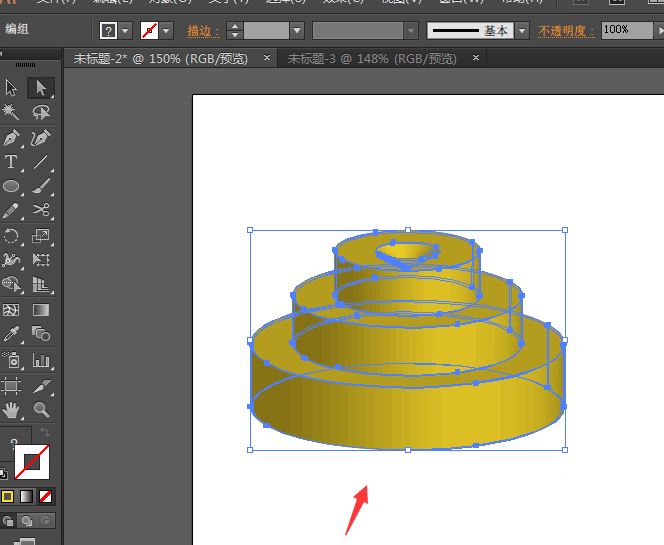Select the Mesh tool
Screen dimensions: 664x545
[11, 310]
